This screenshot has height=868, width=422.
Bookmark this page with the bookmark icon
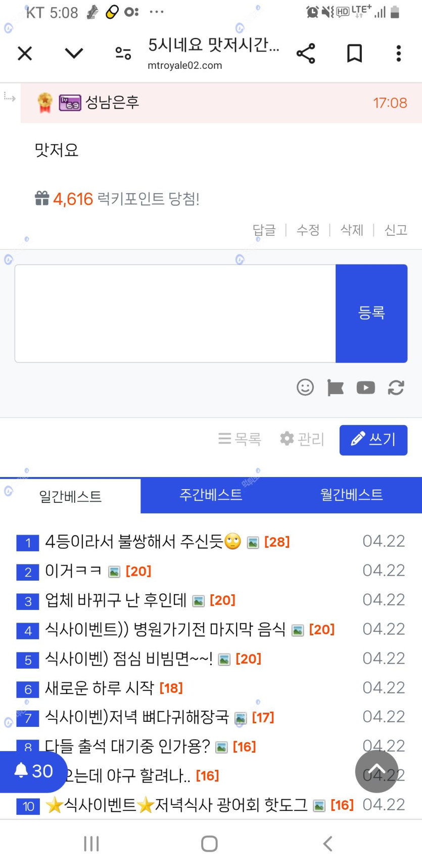click(354, 53)
